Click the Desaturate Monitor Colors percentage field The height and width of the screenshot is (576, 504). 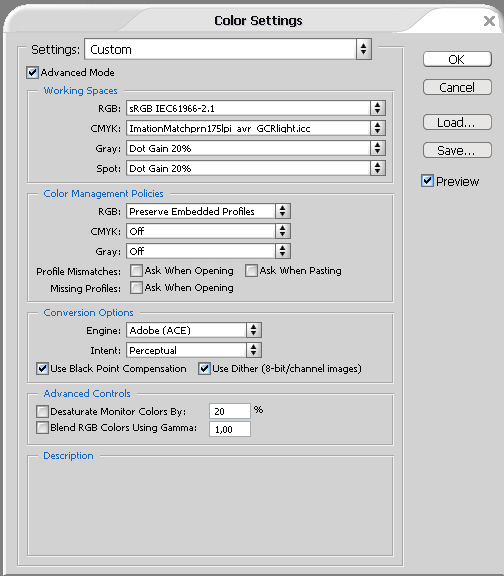click(230, 411)
